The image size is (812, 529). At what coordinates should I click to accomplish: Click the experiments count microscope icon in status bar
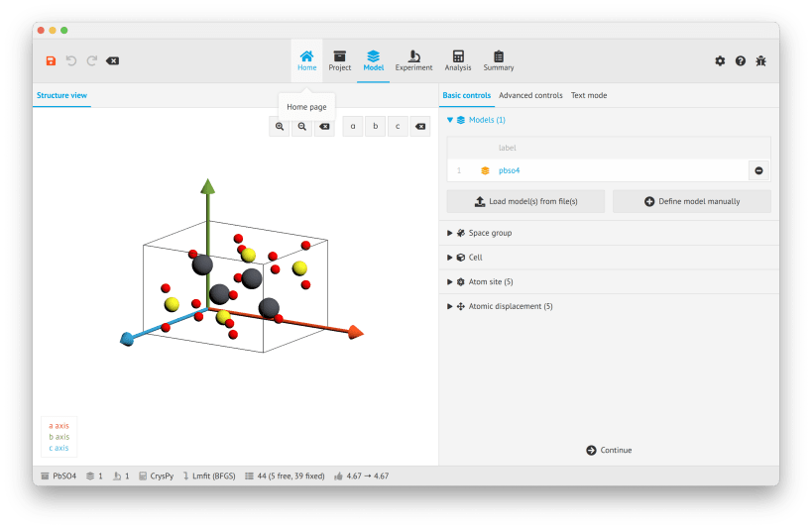pyautogui.click(x=117, y=476)
